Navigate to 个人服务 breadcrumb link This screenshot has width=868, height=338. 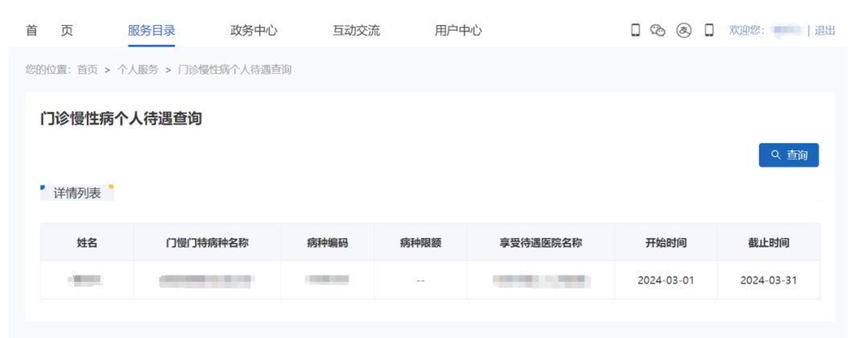137,70
